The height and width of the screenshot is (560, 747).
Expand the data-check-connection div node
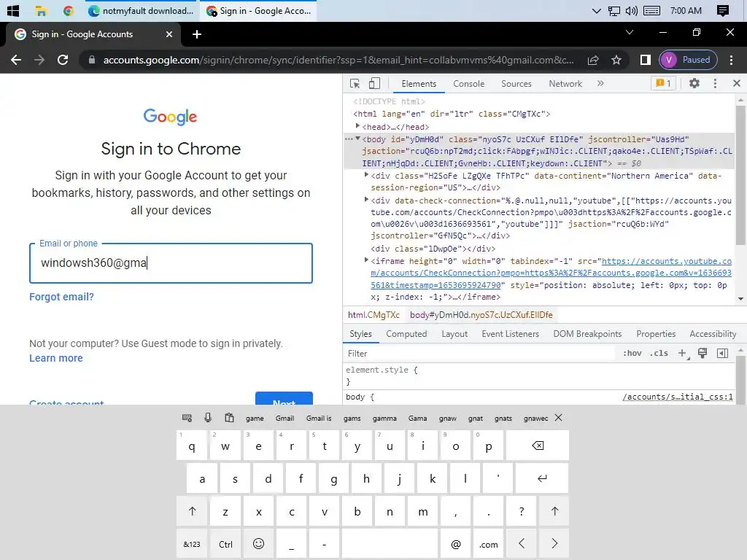[x=366, y=200]
